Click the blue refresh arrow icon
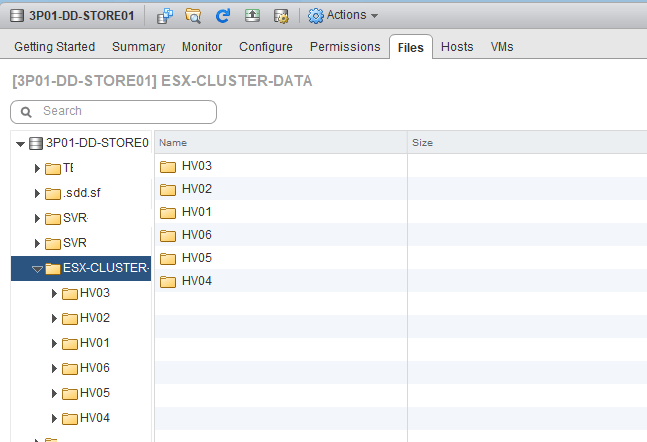This screenshot has height=442, width=647. (x=223, y=15)
